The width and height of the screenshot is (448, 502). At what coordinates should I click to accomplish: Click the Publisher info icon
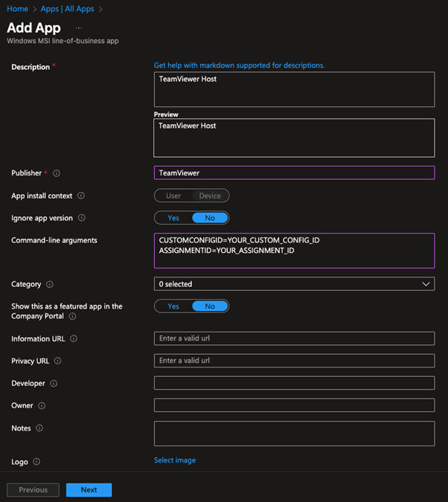pos(57,173)
